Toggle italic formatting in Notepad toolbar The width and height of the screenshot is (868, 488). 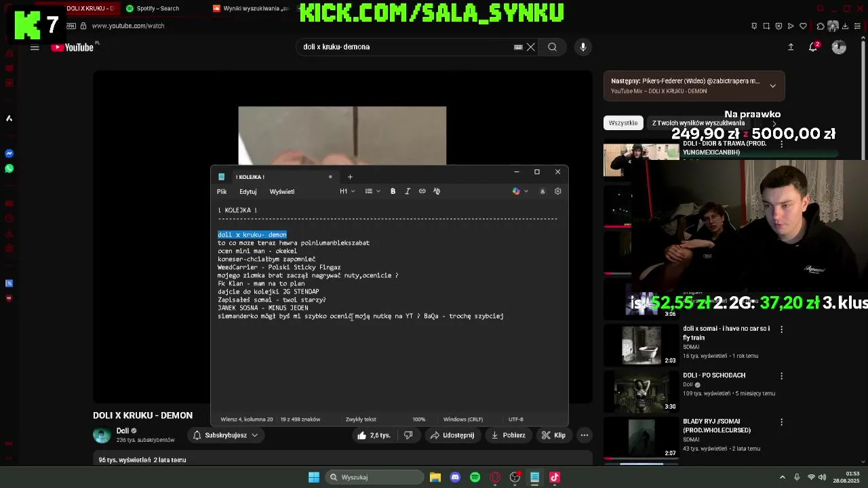tap(408, 191)
